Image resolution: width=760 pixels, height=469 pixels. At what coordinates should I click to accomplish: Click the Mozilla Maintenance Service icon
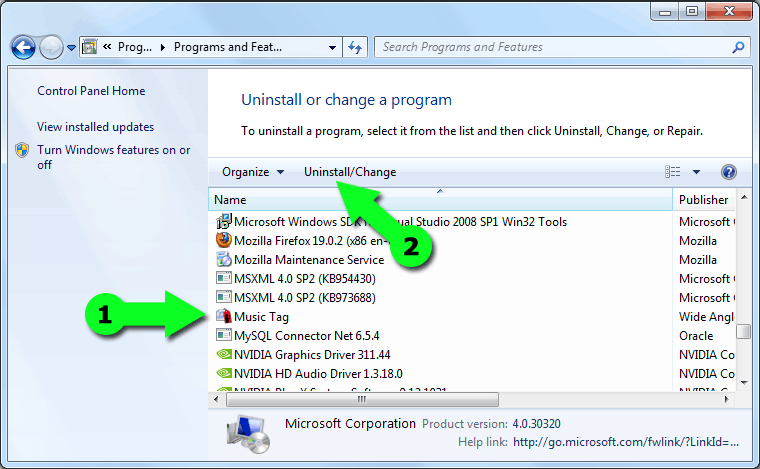click(223, 260)
